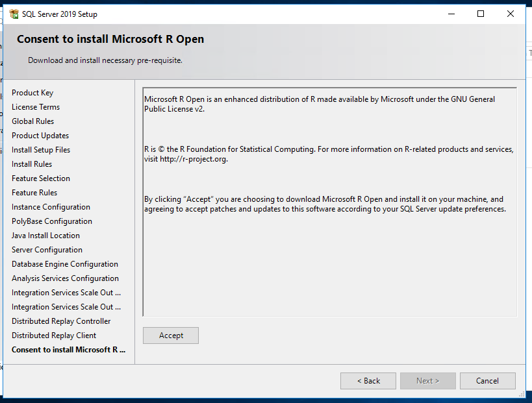Select Distributed Replay Controller step
The width and height of the screenshot is (532, 403).
(x=61, y=321)
